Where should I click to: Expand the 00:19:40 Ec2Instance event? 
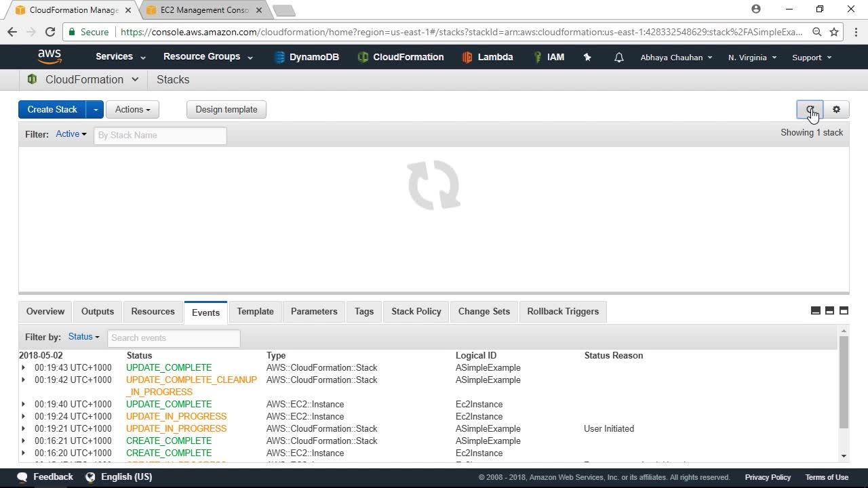click(x=23, y=404)
